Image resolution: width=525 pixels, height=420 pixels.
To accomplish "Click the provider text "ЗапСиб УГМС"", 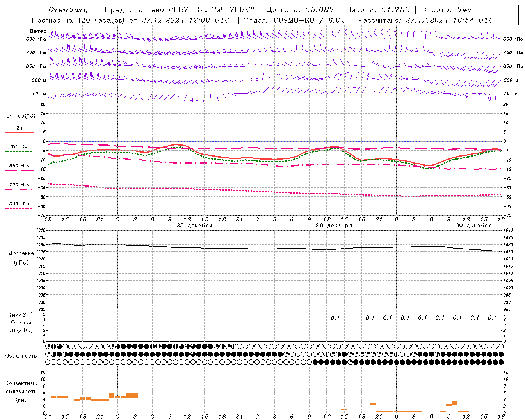I will (224, 10).
